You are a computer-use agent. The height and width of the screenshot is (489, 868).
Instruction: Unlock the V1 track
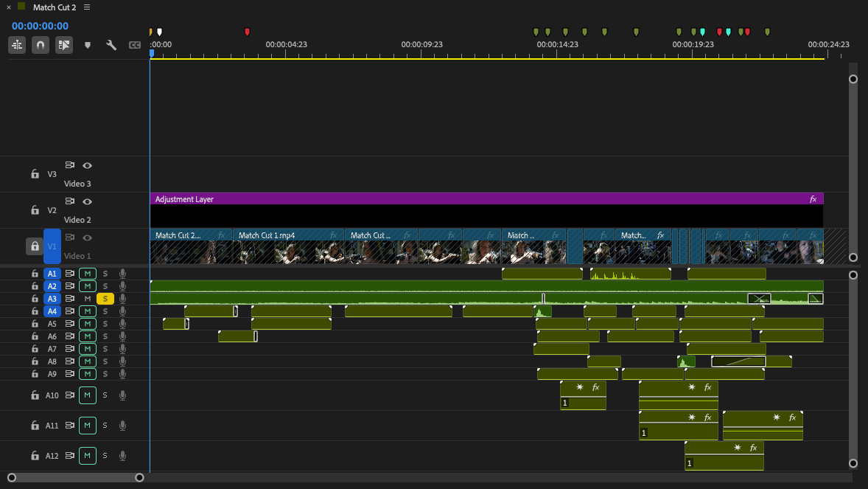pos(35,246)
